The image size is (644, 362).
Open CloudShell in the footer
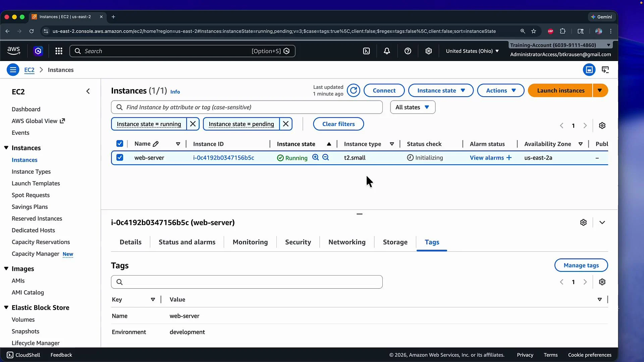click(x=23, y=355)
